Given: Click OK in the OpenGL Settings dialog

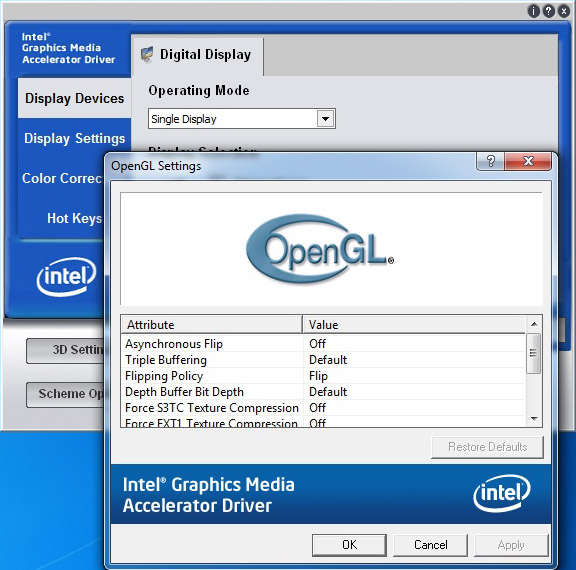Looking at the screenshot, I should pyautogui.click(x=349, y=545).
